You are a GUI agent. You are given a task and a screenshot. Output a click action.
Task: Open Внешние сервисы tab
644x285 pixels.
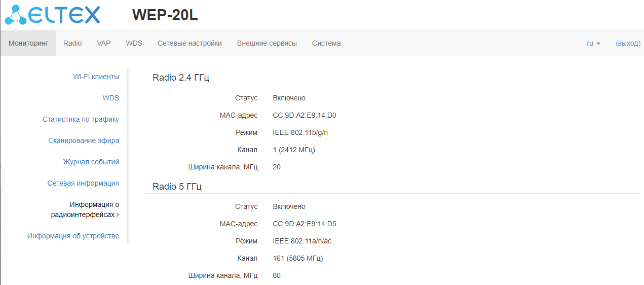tap(267, 44)
